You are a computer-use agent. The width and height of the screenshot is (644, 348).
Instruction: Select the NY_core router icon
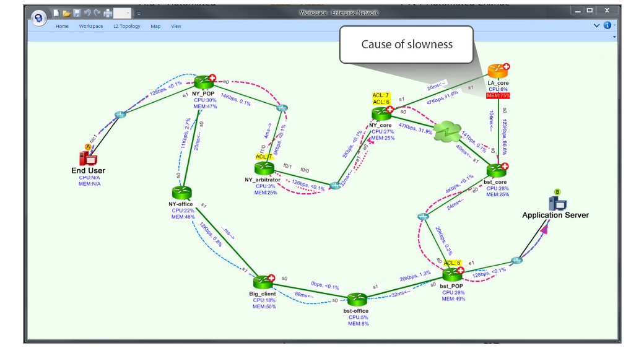coord(381,114)
